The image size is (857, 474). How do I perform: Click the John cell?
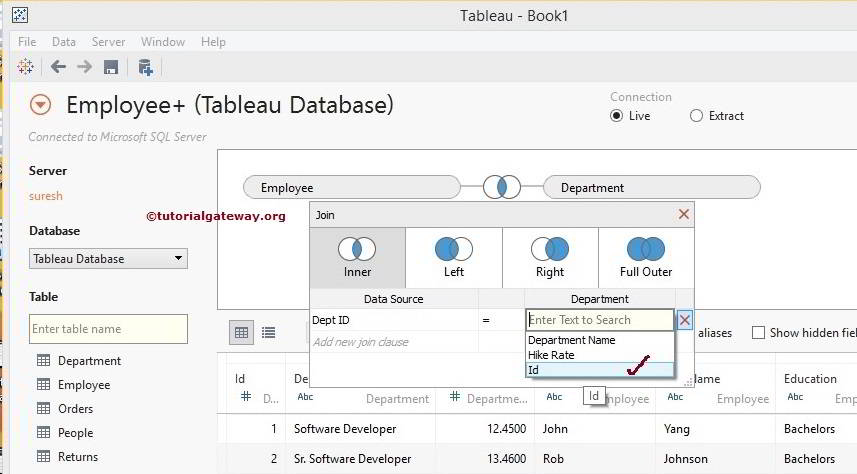(555, 429)
